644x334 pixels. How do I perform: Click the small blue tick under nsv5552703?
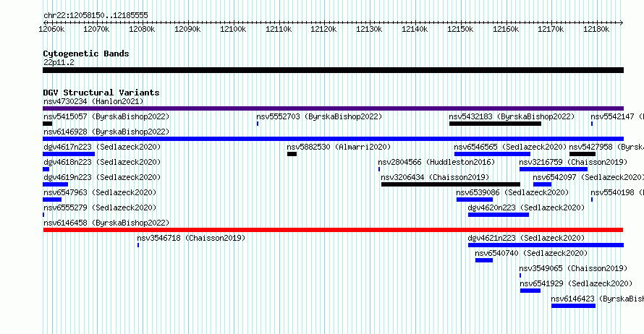258,124
